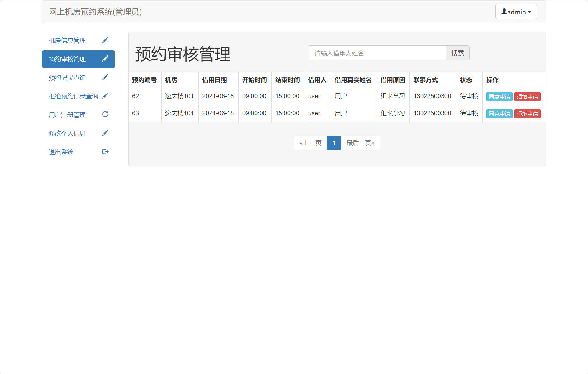The height and width of the screenshot is (374, 588).
Task: Click the pencil icon beside 拒绝预约记录查询
Action: [105, 95]
